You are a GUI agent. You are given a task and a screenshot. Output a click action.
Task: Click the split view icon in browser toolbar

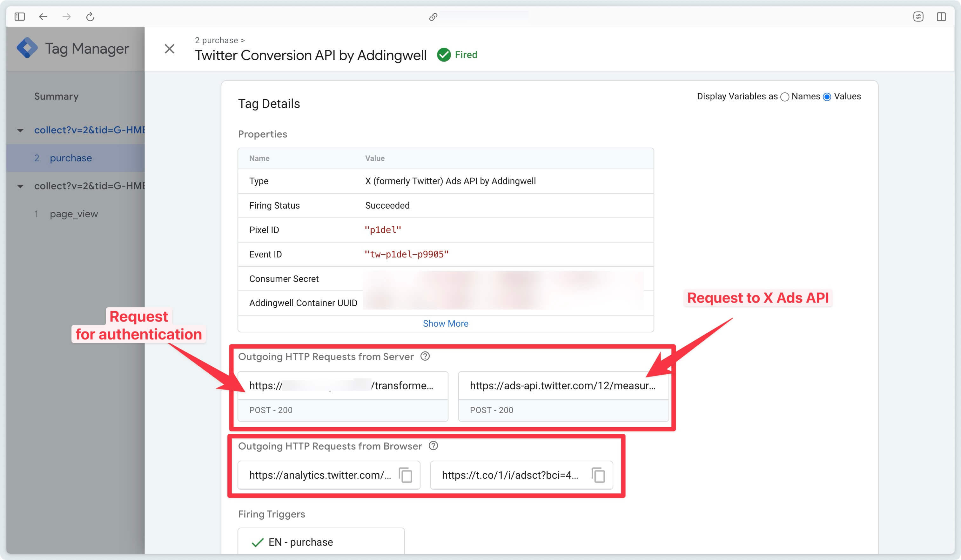(x=941, y=17)
